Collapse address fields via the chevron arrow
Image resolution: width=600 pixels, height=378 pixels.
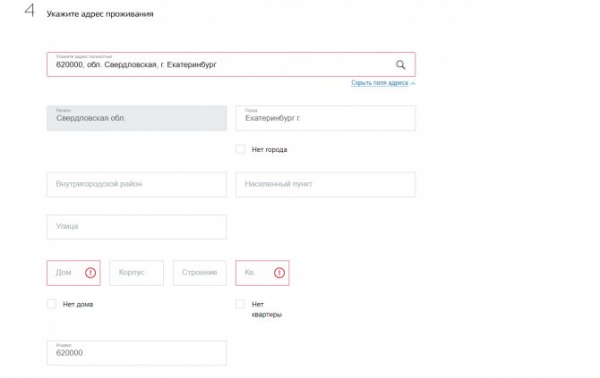pyautogui.click(x=413, y=83)
